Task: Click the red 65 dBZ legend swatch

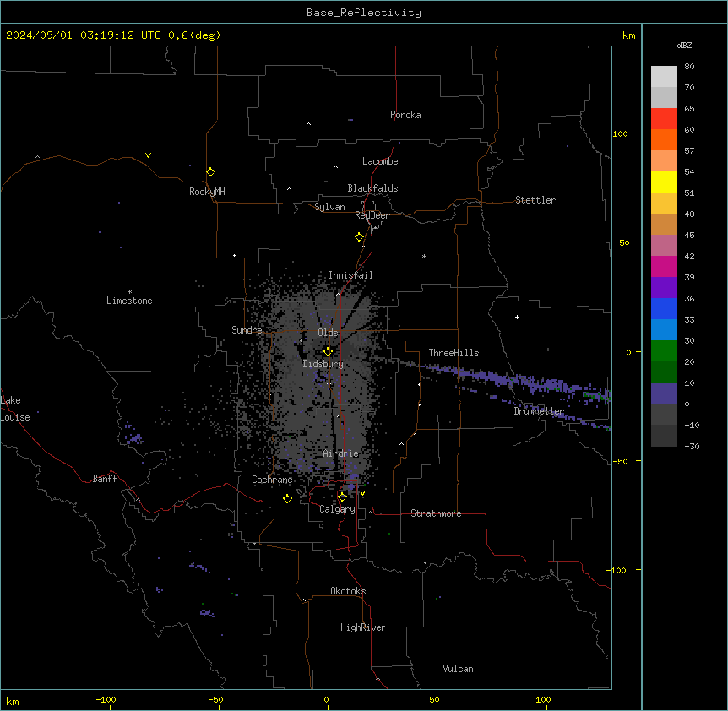Action: [664, 119]
